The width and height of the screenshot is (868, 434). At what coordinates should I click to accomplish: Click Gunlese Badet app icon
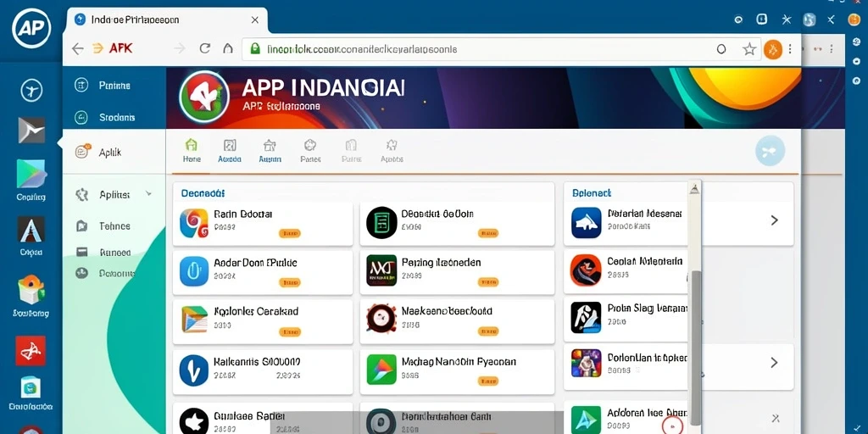pyautogui.click(x=194, y=420)
